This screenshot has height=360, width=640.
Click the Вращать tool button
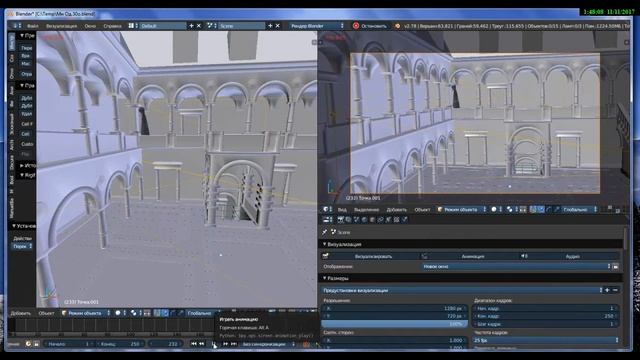(x=27, y=56)
